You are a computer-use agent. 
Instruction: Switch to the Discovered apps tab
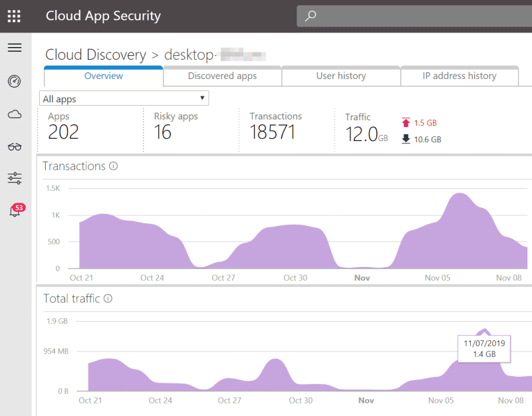[x=222, y=76]
